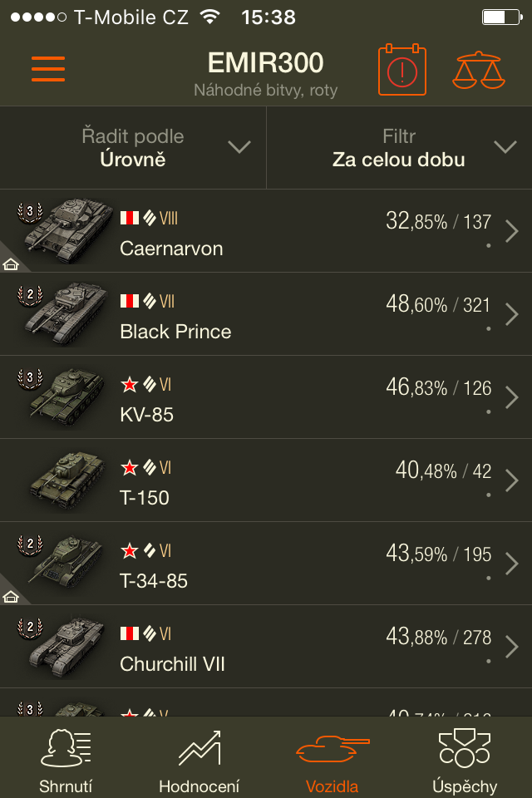Screen dimensions: 532x798
Task: Expand the Filtr dropdown
Action: 399,148
